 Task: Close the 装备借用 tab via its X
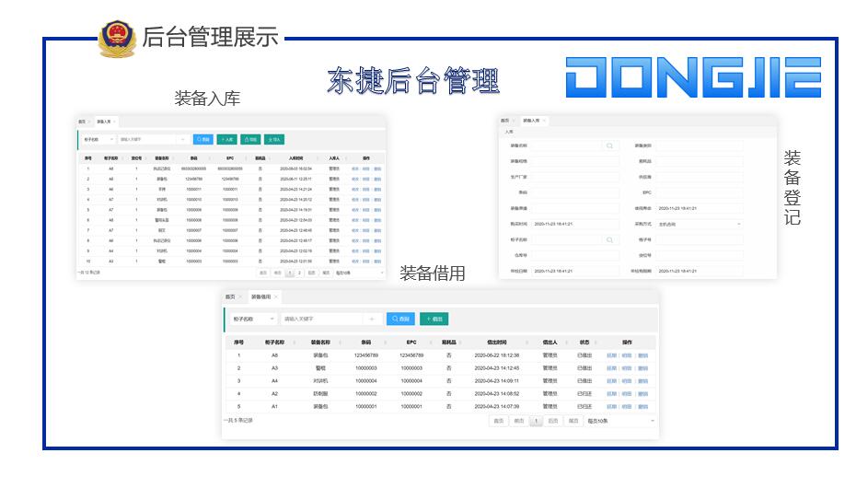pos(276,296)
